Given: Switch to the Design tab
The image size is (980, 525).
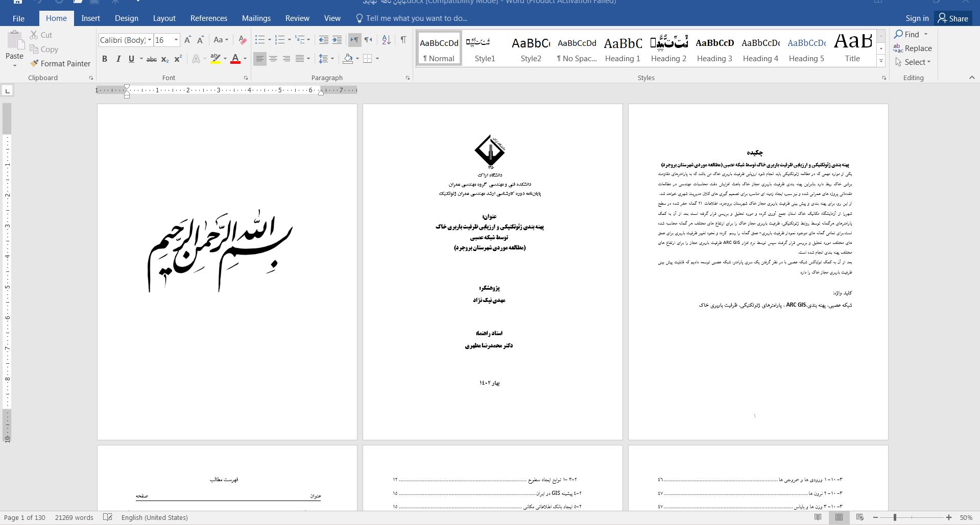Looking at the screenshot, I should point(126,18).
